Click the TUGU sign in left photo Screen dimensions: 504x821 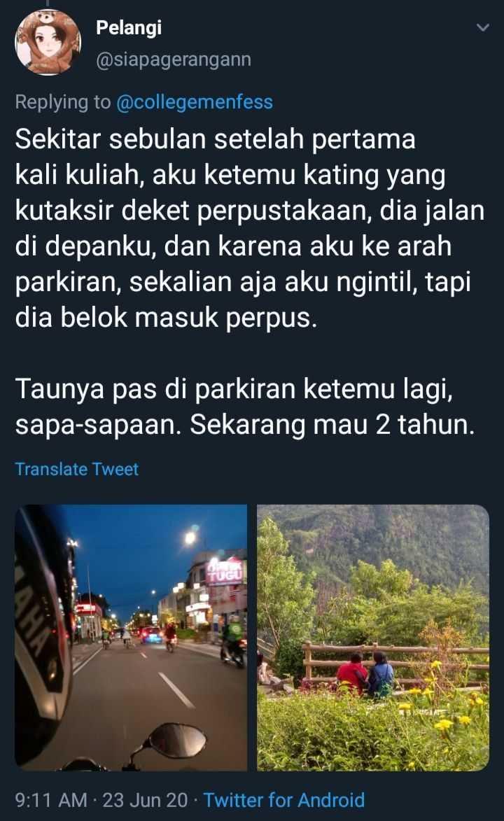coord(225,570)
